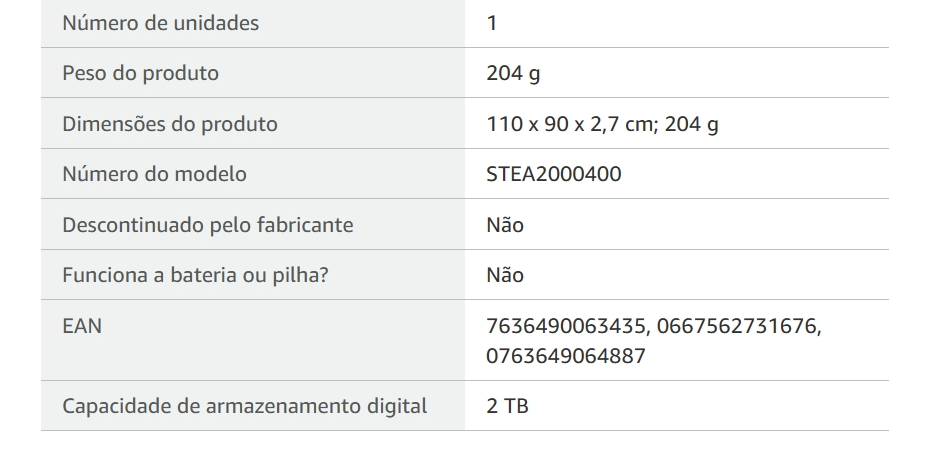This screenshot has width=942, height=450.
Task: Select the value 1 for units
Action: tap(491, 23)
